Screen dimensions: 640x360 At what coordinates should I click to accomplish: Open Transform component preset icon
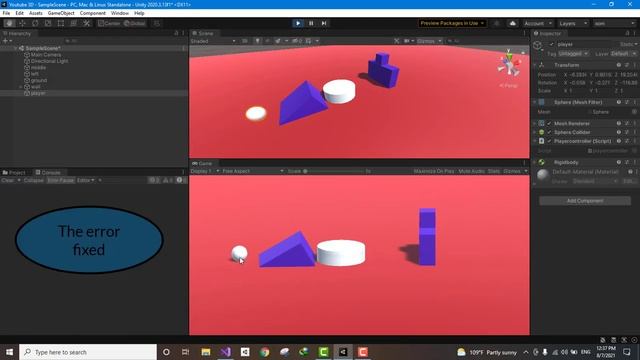click(627, 65)
